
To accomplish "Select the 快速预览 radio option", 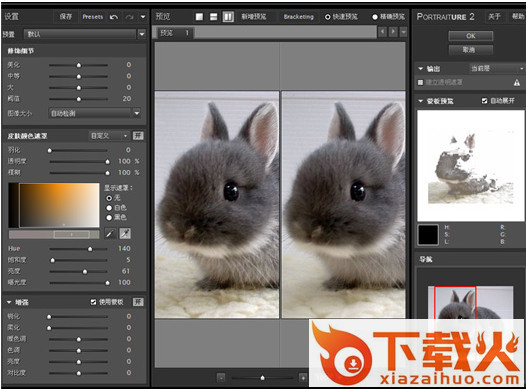I will point(327,17).
